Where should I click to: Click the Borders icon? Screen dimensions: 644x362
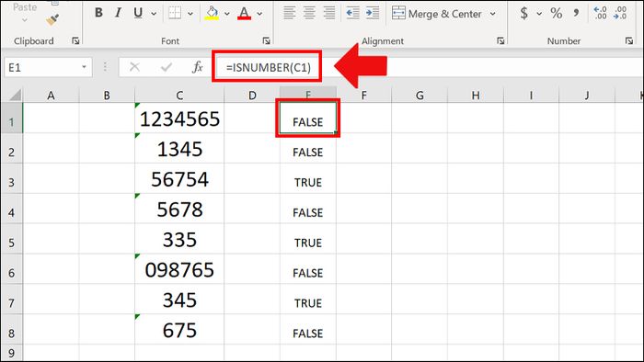tap(175, 13)
